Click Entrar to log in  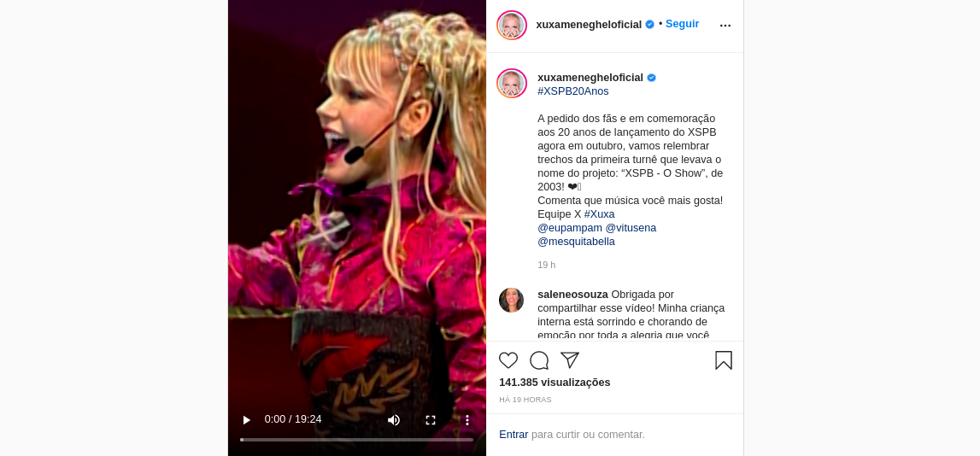tap(513, 434)
